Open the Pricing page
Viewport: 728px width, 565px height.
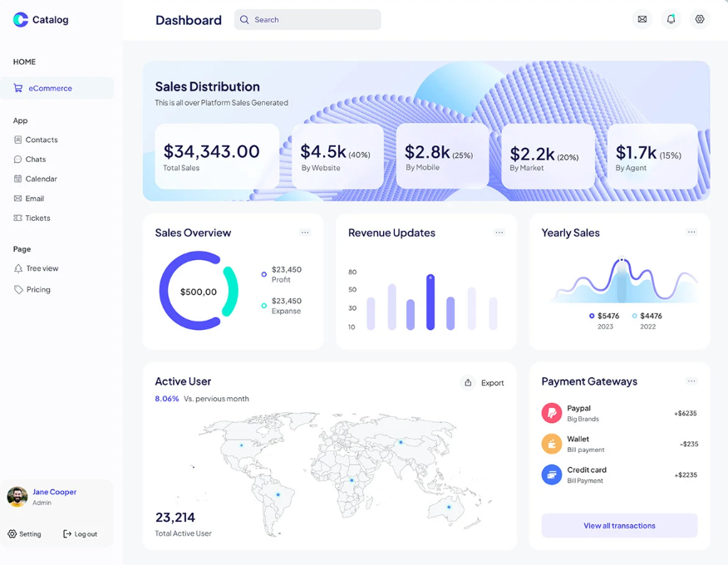click(x=32, y=290)
